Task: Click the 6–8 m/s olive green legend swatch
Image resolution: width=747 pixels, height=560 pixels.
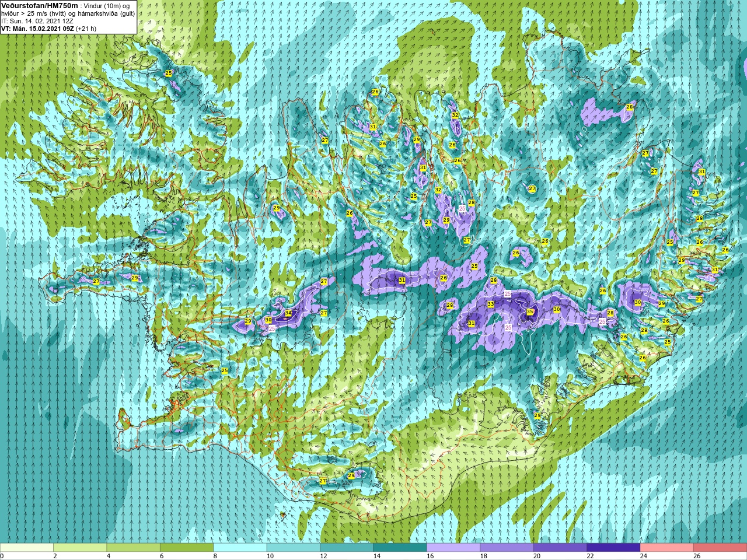Action: coord(187,548)
